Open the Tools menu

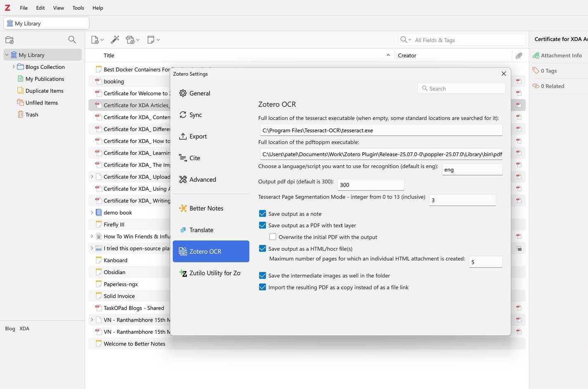point(78,7)
